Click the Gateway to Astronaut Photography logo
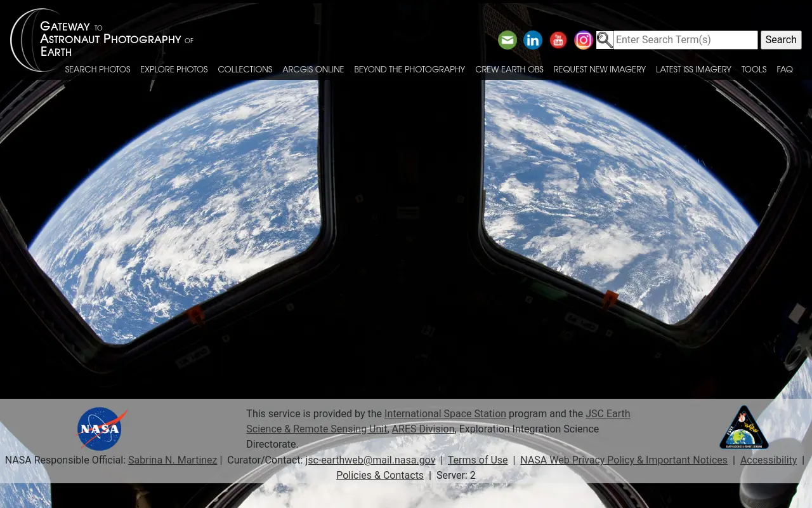 (x=101, y=39)
